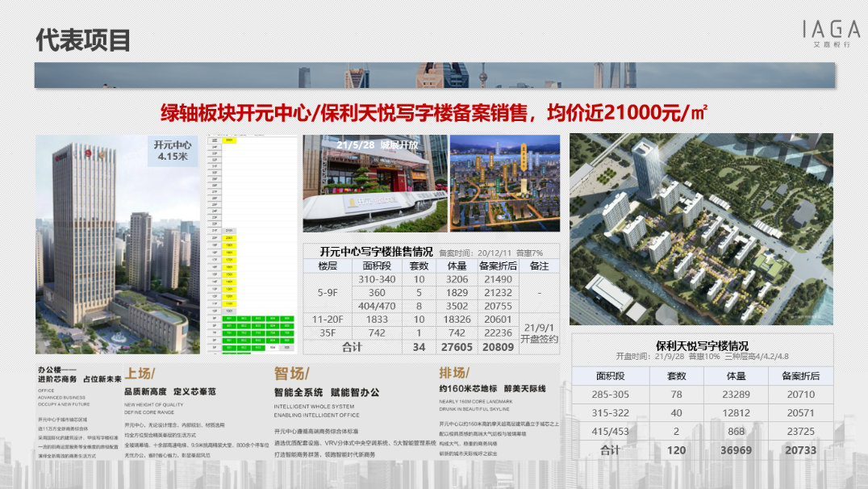868x489 pixels.
Task: Click the 310-340 area cell
Action: pyautogui.click(x=377, y=279)
